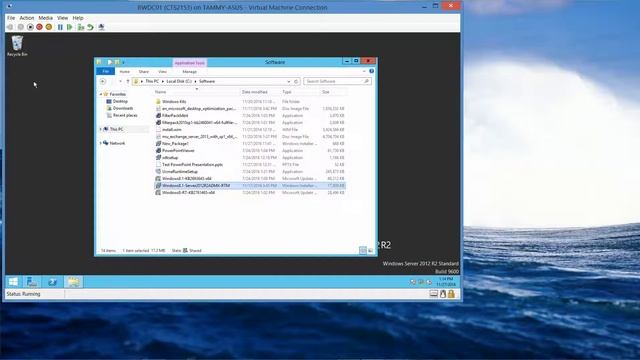Screen dimensions: 640x360
Task: Open the Media menu
Action: (45, 18)
